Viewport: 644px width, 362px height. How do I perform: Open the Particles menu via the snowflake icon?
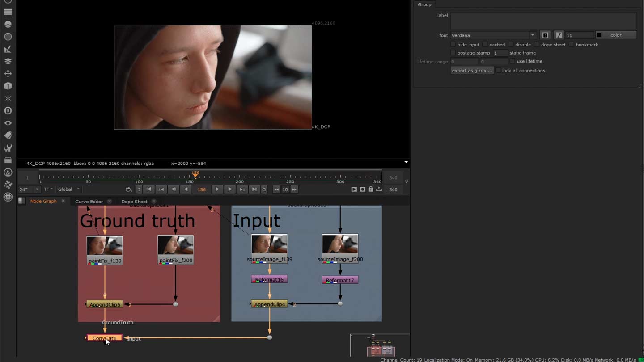click(7, 98)
